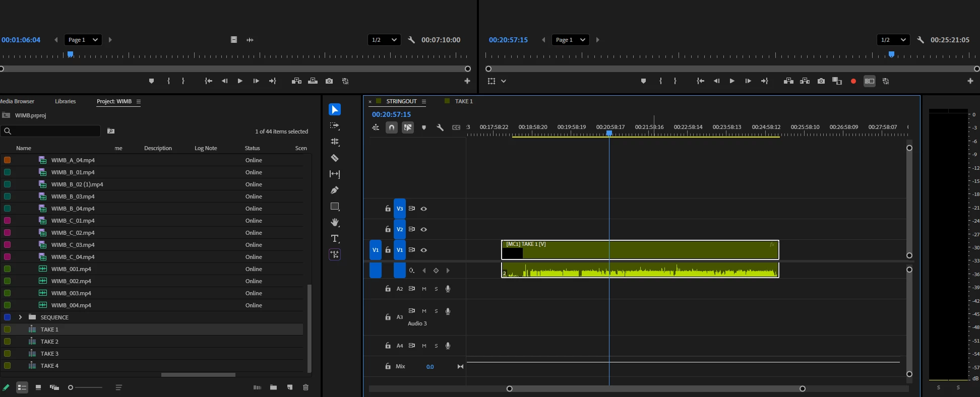980x397 pixels.
Task: Open Source monitor Page 1 dropdown
Action: (83, 40)
